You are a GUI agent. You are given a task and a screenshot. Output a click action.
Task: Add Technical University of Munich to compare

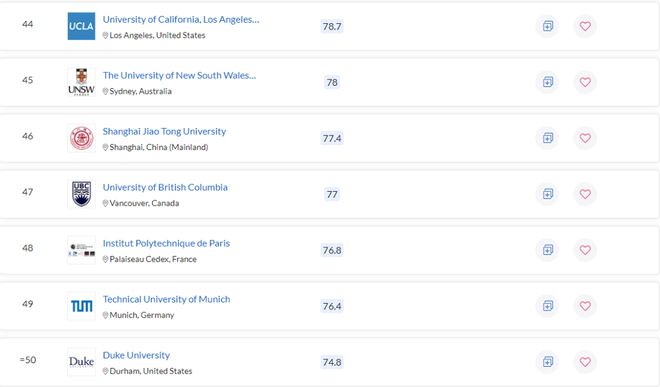click(x=548, y=306)
